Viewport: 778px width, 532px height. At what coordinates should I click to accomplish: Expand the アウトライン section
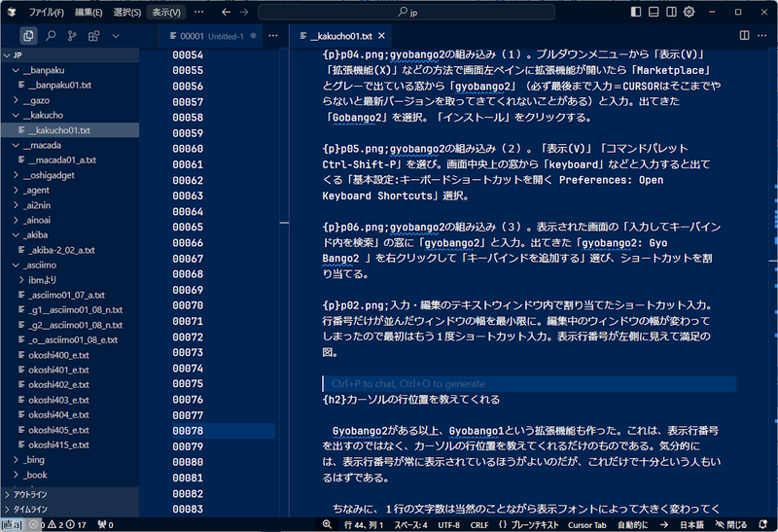(x=69, y=494)
